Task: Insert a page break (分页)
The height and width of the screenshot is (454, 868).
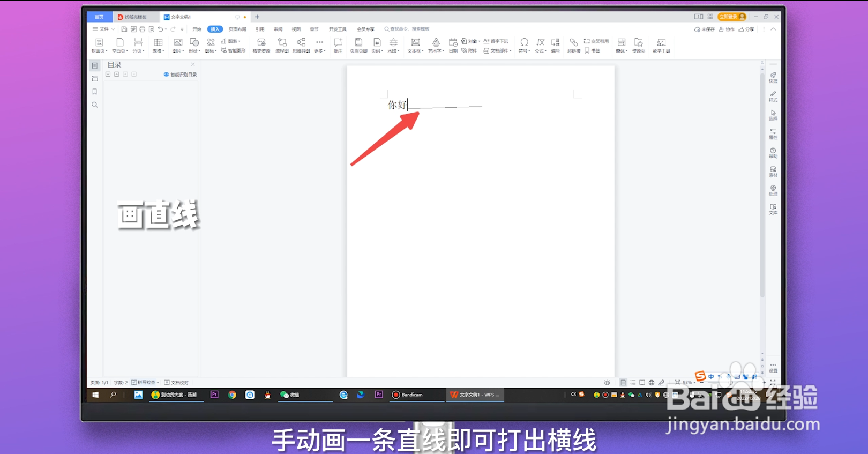Action: [138, 46]
